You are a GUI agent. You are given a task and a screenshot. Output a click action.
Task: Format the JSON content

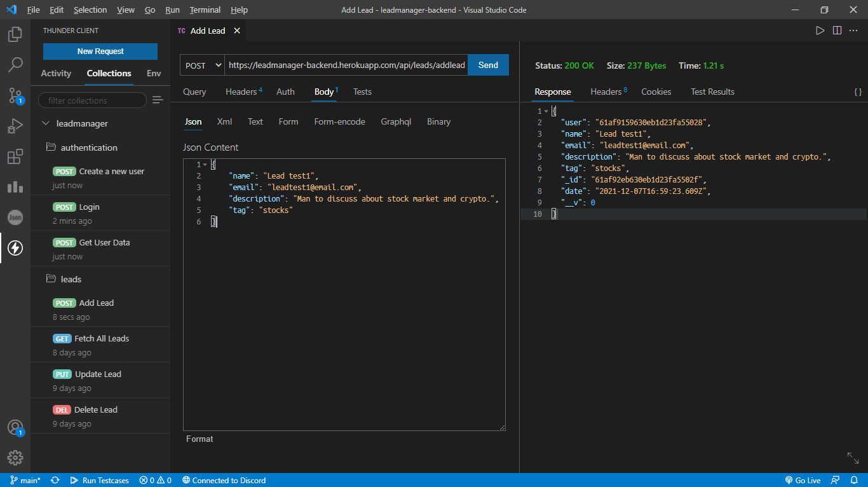200,439
